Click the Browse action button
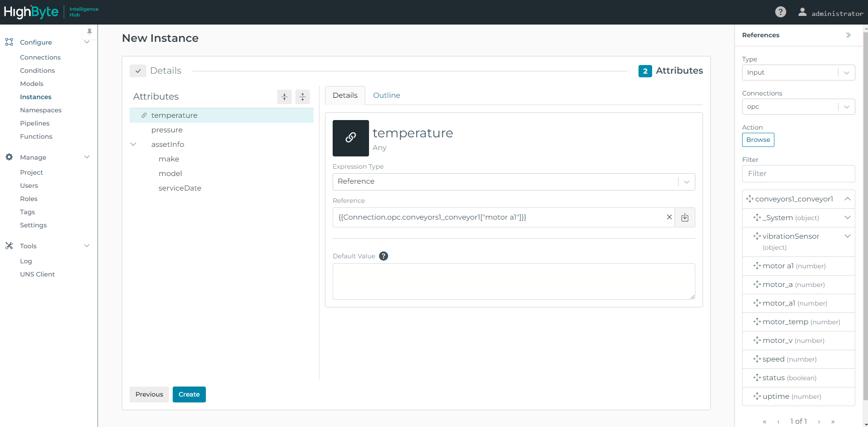 pyautogui.click(x=758, y=140)
